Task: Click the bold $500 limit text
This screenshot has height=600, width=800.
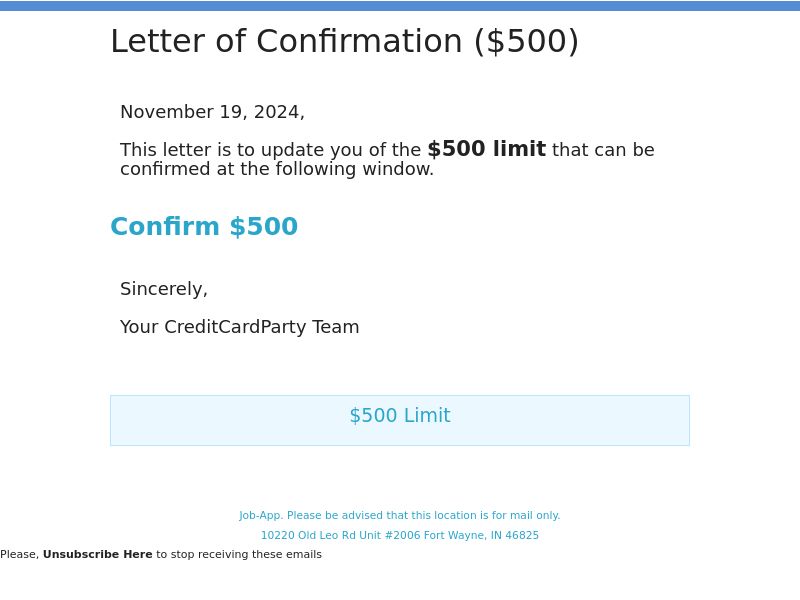Action: [486, 150]
